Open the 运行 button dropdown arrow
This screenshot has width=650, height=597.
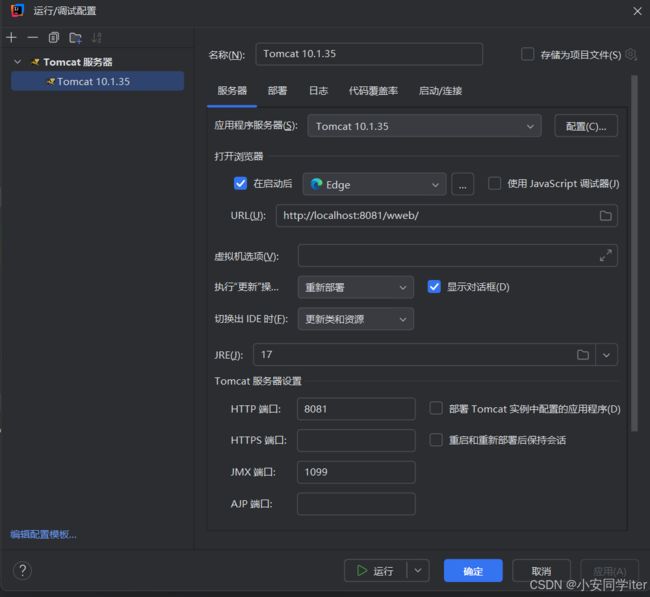coord(418,571)
